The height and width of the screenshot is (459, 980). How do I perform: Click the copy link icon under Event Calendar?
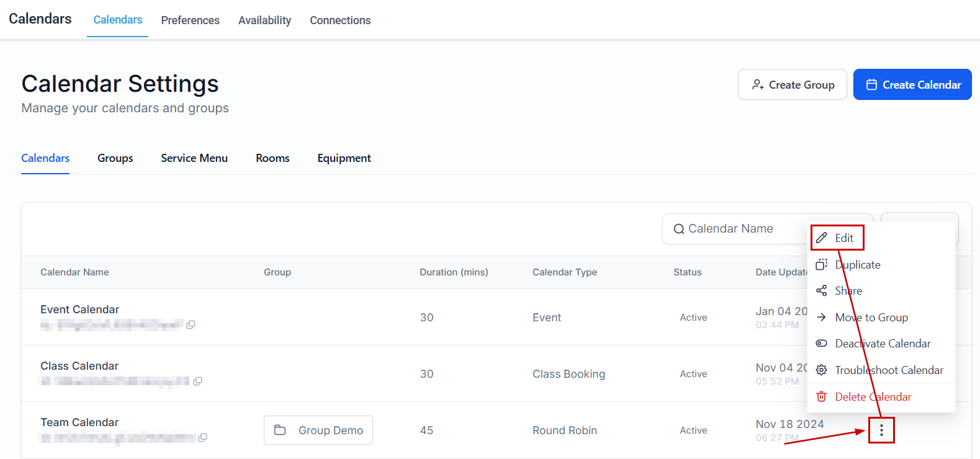[x=191, y=324]
